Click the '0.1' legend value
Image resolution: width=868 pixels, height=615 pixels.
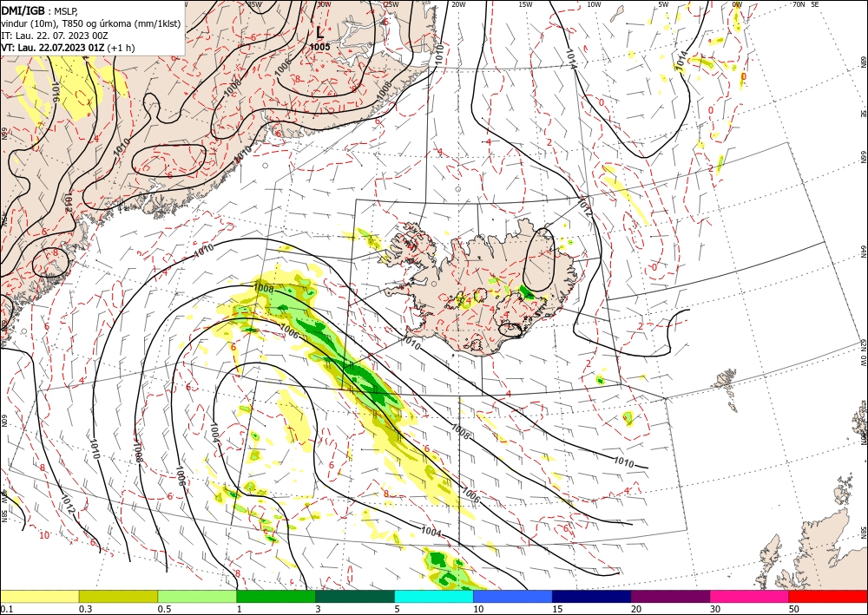click(x=6, y=609)
